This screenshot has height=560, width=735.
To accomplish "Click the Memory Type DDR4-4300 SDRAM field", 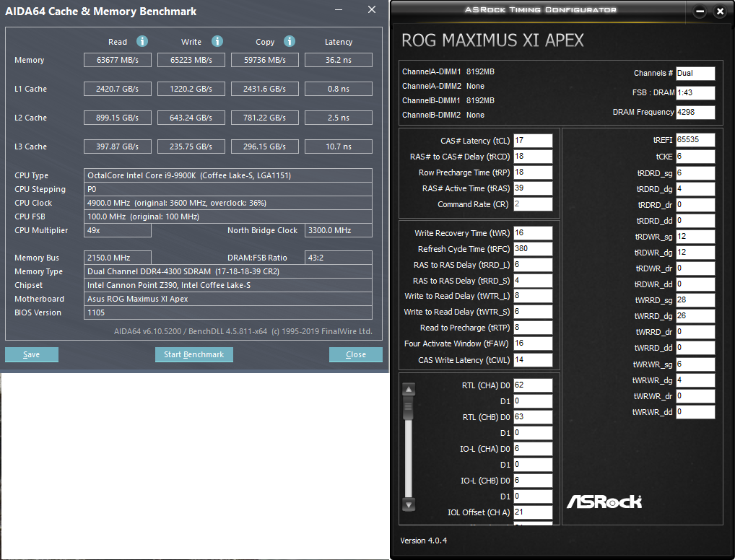I will pyautogui.click(x=228, y=271).
